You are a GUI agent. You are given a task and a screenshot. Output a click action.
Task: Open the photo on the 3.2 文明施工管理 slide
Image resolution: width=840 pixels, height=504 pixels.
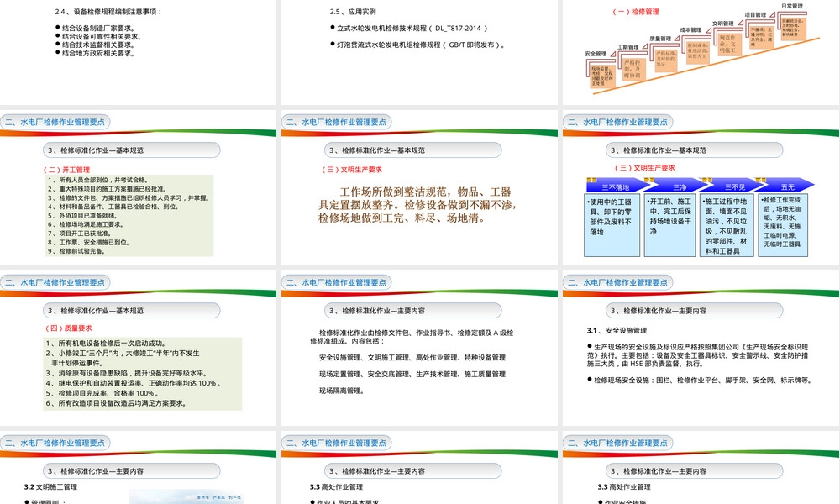pyautogui.click(x=186, y=496)
